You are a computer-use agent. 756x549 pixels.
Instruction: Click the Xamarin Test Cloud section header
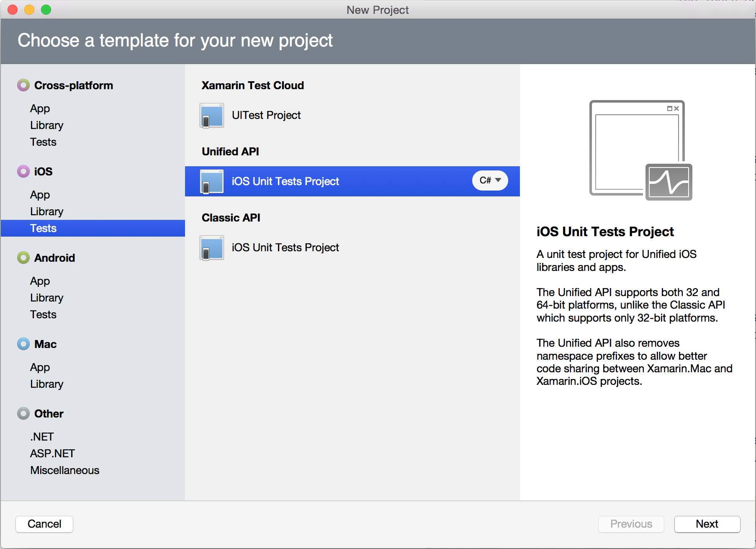coord(253,85)
